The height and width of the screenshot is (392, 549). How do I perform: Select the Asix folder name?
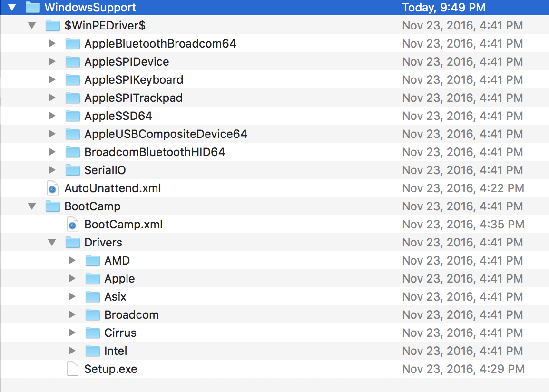pos(115,296)
